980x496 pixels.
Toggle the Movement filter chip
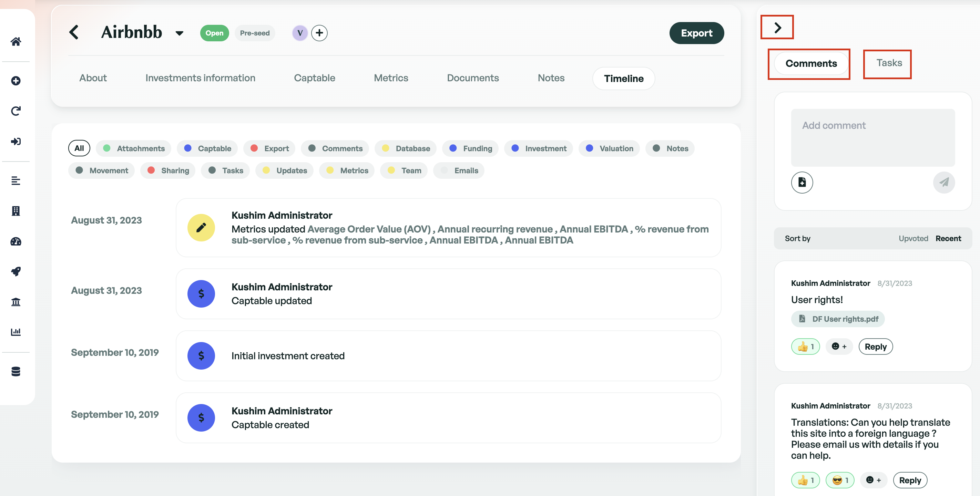[102, 170]
